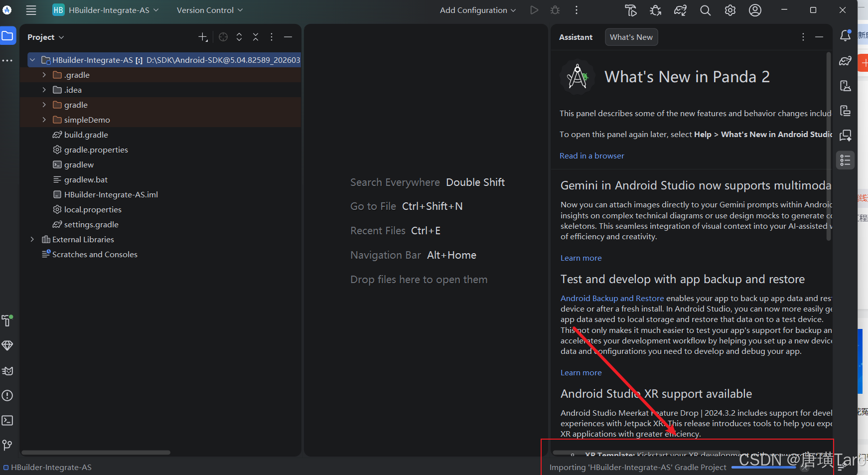Open Assistant panel options kebab menu
Image resolution: width=868 pixels, height=475 pixels.
(x=803, y=37)
